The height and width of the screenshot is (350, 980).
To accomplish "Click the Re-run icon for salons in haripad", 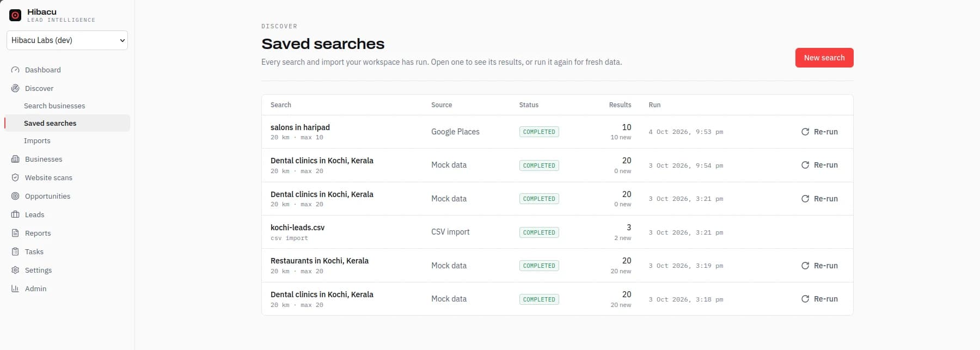I will 805,132.
